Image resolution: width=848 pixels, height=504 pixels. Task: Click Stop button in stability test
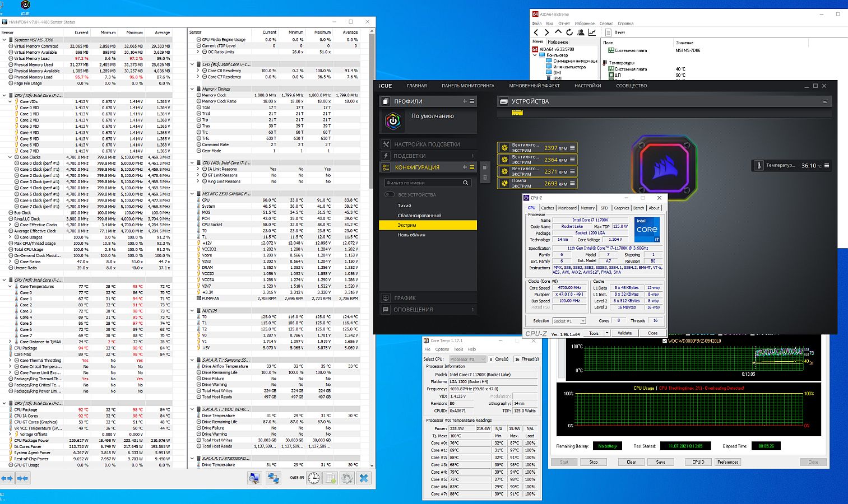[x=594, y=462]
